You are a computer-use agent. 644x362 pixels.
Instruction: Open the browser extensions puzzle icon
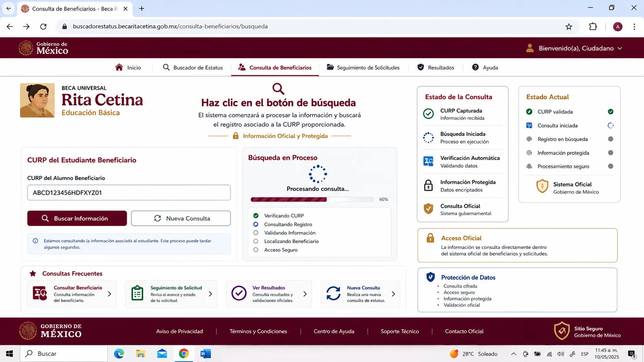coord(593,27)
